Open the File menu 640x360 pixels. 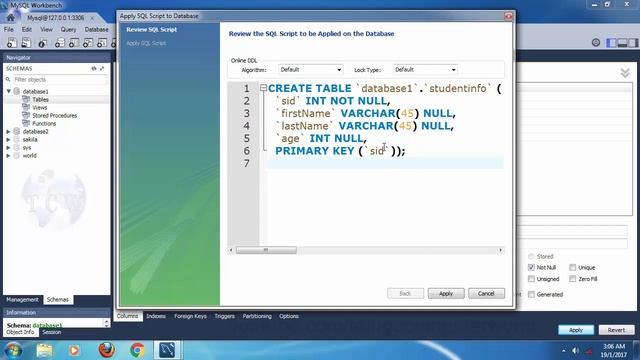(9, 29)
